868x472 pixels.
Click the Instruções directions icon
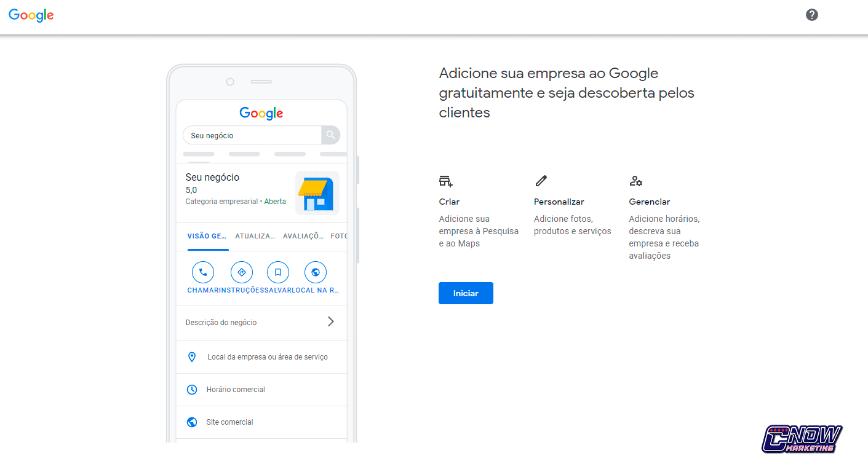pyautogui.click(x=242, y=272)
